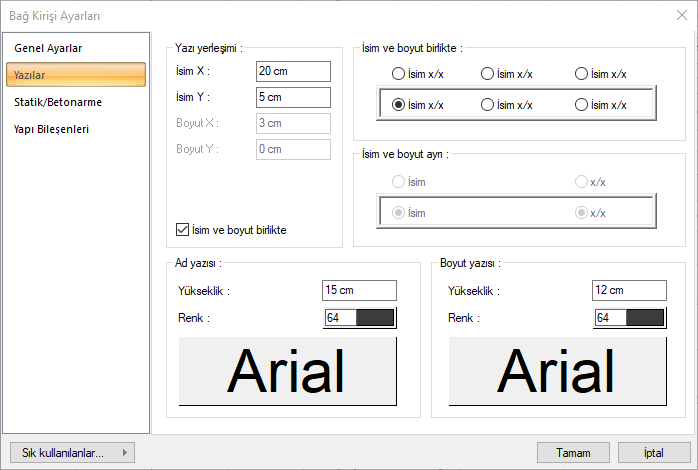
Task: Choose the last İsim x/x option in framed row
Action: (582, 104)
